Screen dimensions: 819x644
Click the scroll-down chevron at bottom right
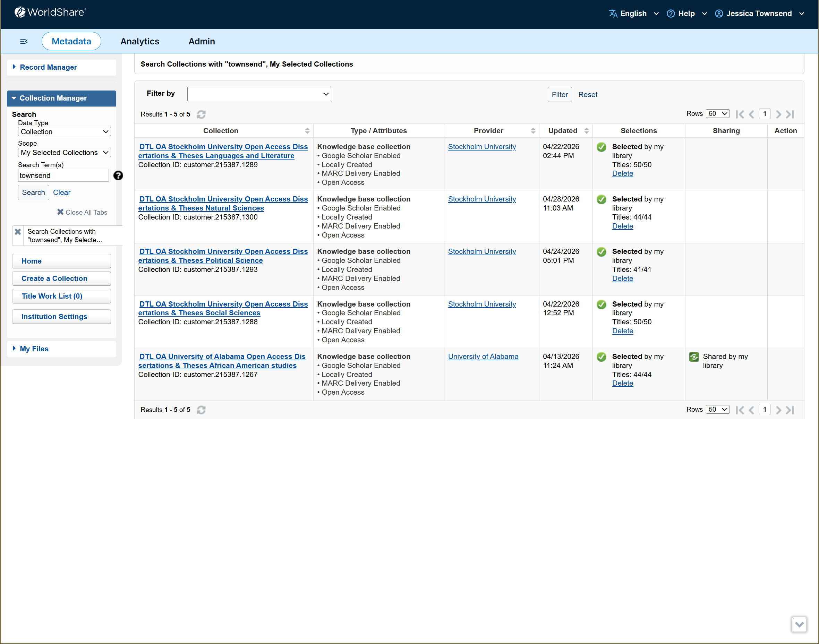tap(799, 624)
